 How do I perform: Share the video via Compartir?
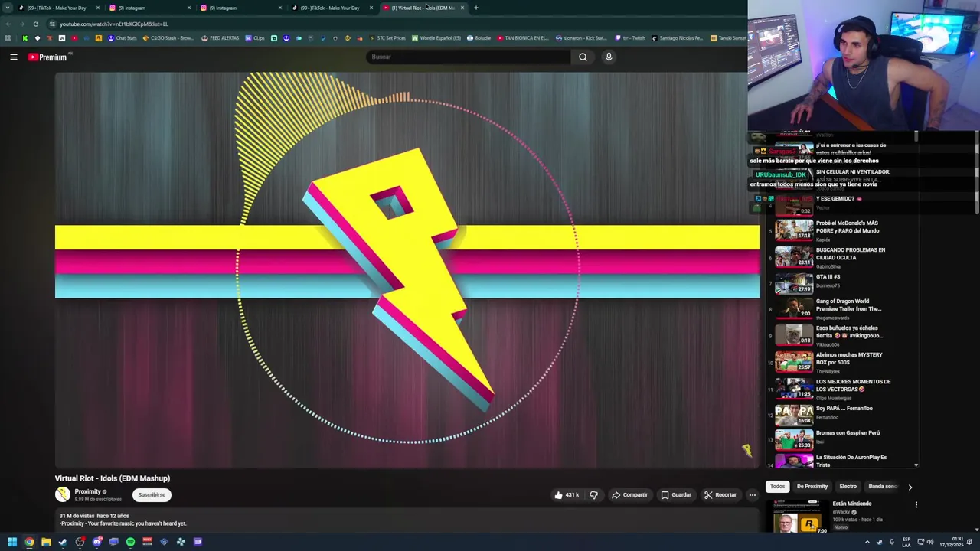[x=629, y=495]
